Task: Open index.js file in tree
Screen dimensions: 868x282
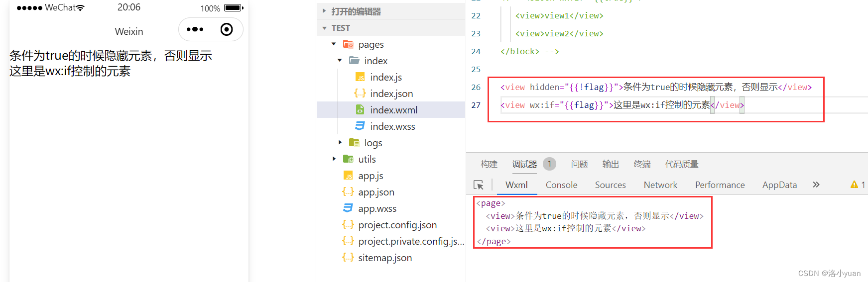Action: [x=386, y=77]
